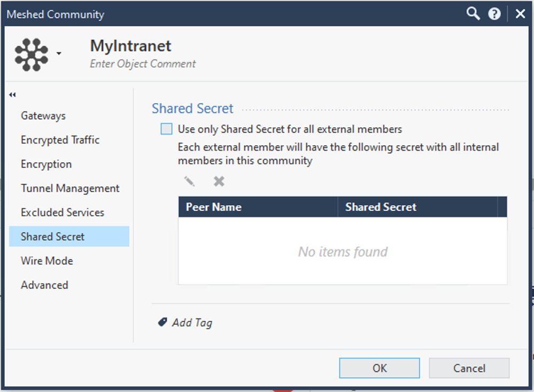Switch to Tunnel Management settings
534x392 pixels.
click(x=70, y=188)
